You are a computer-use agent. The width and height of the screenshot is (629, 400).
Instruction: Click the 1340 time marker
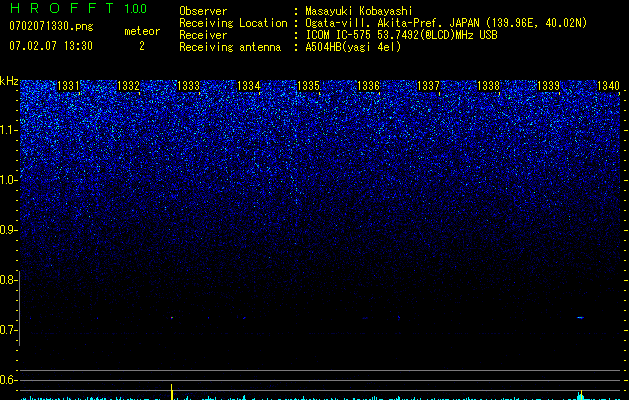(x=609, y=86)
